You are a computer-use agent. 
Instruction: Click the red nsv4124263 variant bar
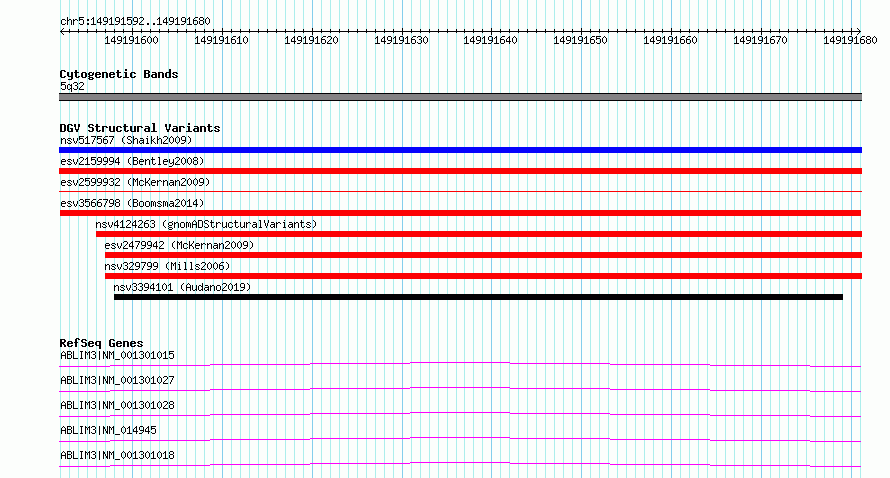click(x=479, y=234)
